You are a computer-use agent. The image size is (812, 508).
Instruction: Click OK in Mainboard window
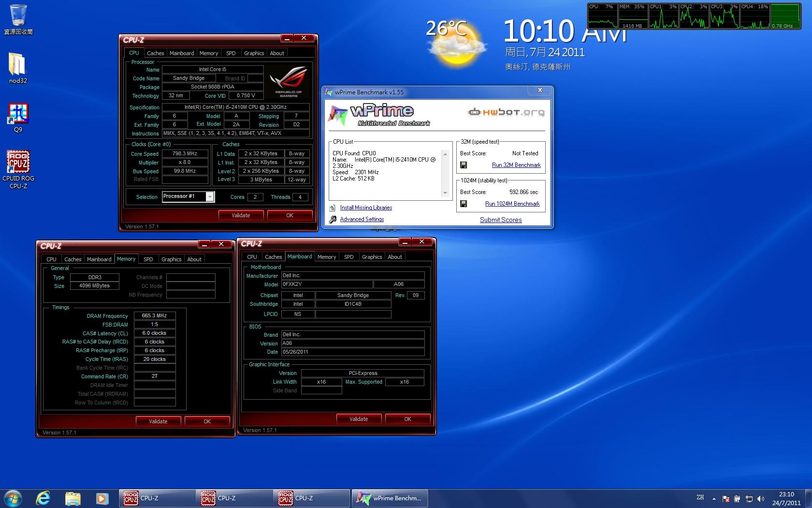coord(407,419)
